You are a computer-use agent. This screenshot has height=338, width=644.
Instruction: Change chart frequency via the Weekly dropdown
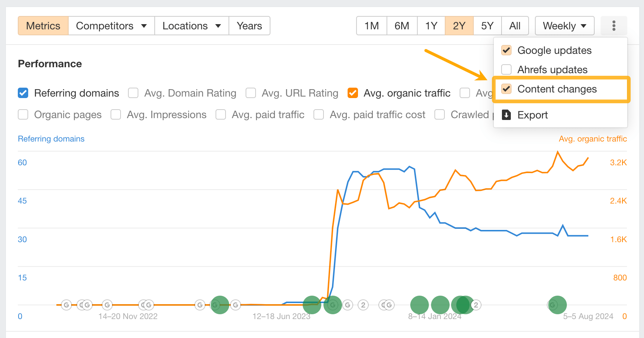(564, 26)
